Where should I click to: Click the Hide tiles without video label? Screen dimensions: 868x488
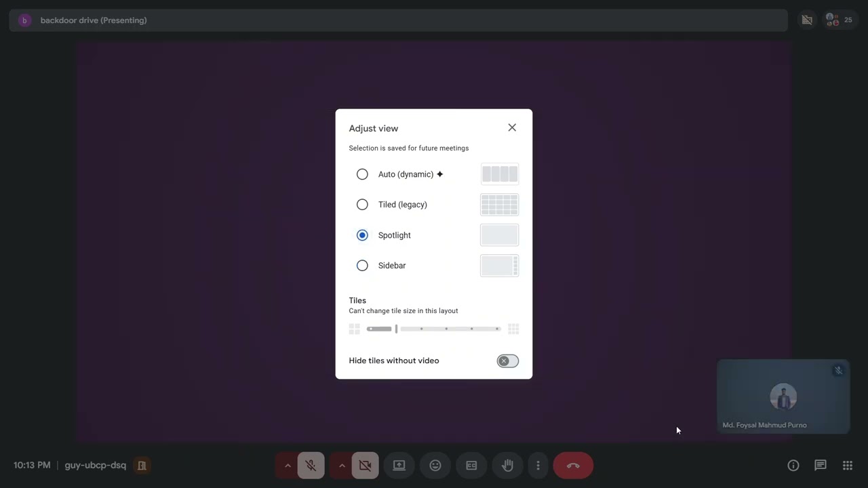pos(394,361)
